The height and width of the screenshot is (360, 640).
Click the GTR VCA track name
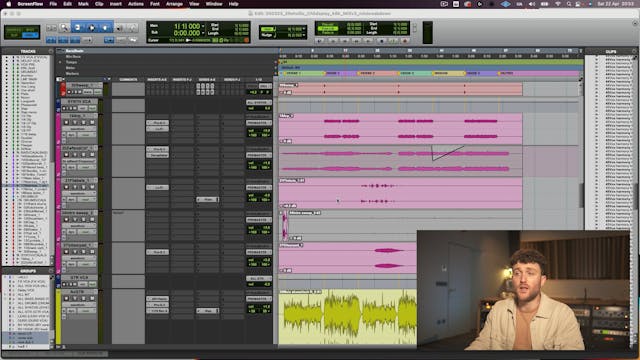(x=80, y=278)
